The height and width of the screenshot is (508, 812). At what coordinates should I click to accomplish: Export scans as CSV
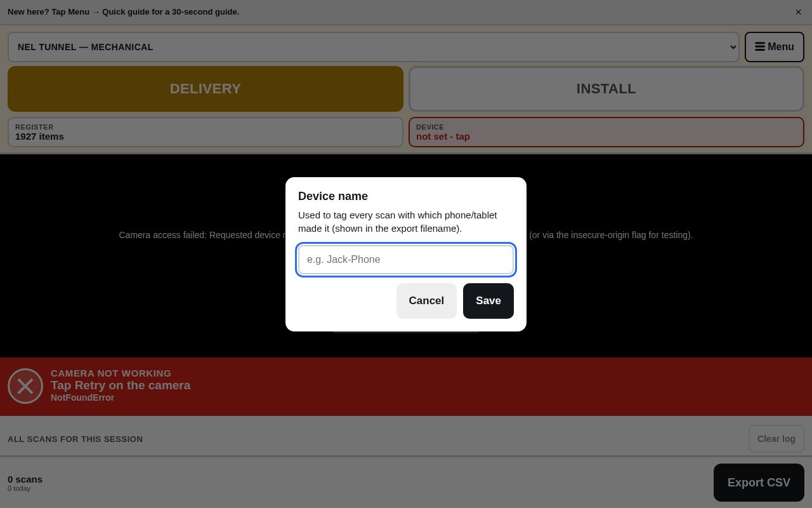(x=759, y=483)
